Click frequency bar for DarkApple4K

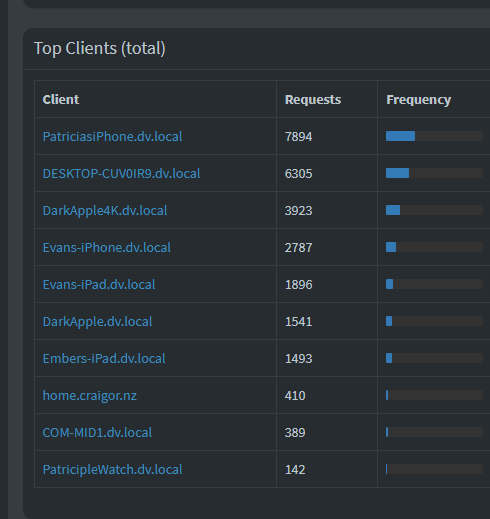pos(434,210)
